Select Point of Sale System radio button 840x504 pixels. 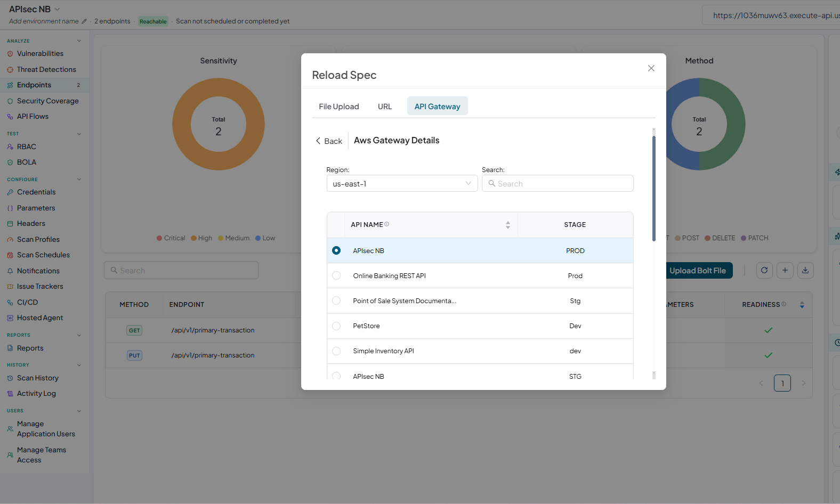tap(336, 300)
